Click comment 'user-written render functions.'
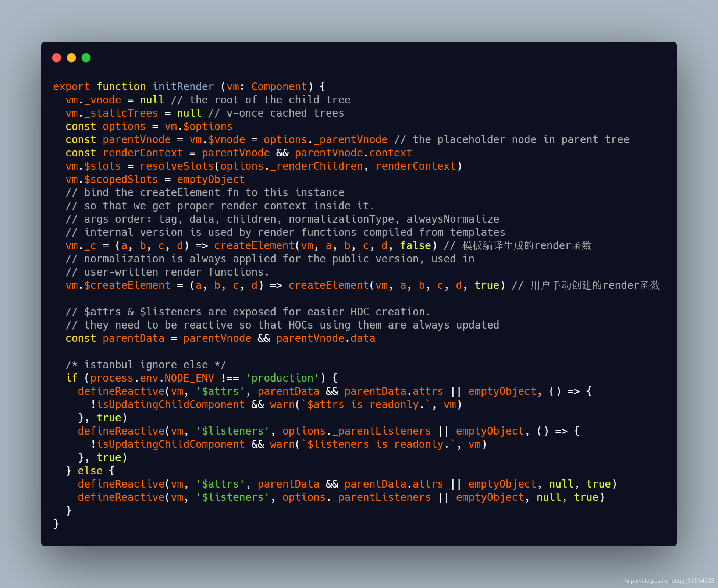The width and height of the screenshot is (718, 588). [x=167, y=272]
